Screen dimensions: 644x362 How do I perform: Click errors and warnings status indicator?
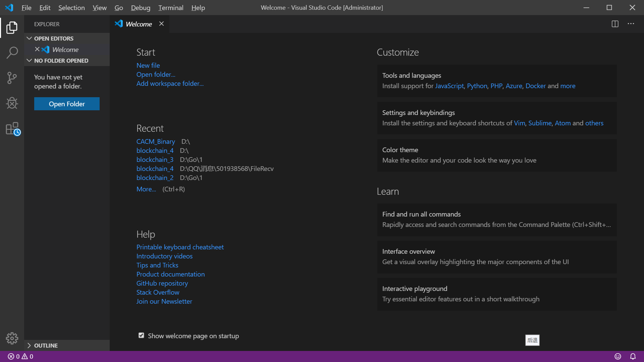pos(20,356)
